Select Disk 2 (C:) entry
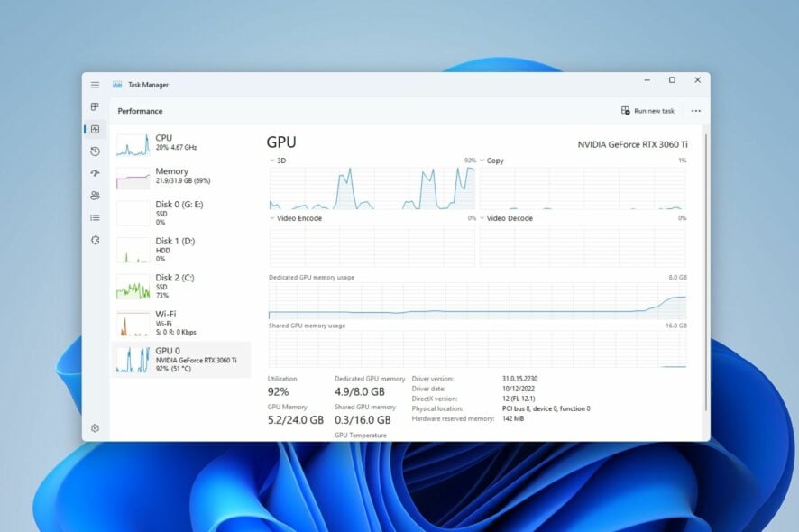The image size is (799, 532). point(181,287)
